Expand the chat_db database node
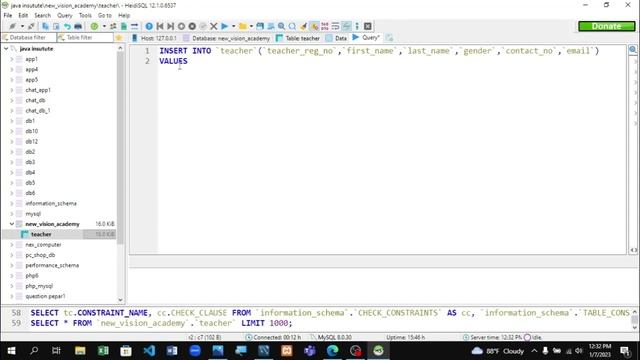Image resolution: width=640 pixels, height=360 pixels. click(12, 100)
